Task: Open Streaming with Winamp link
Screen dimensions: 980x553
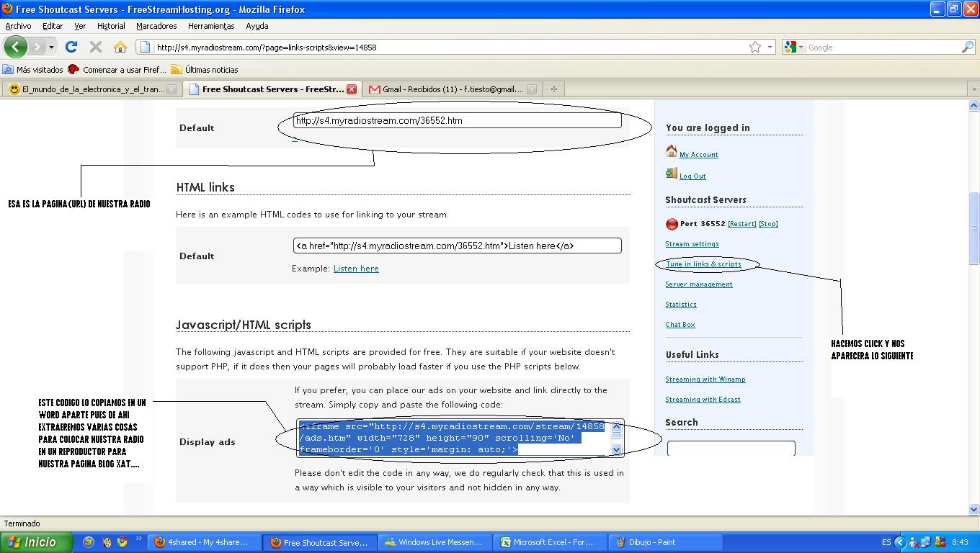Action: (x=705, y=379)
